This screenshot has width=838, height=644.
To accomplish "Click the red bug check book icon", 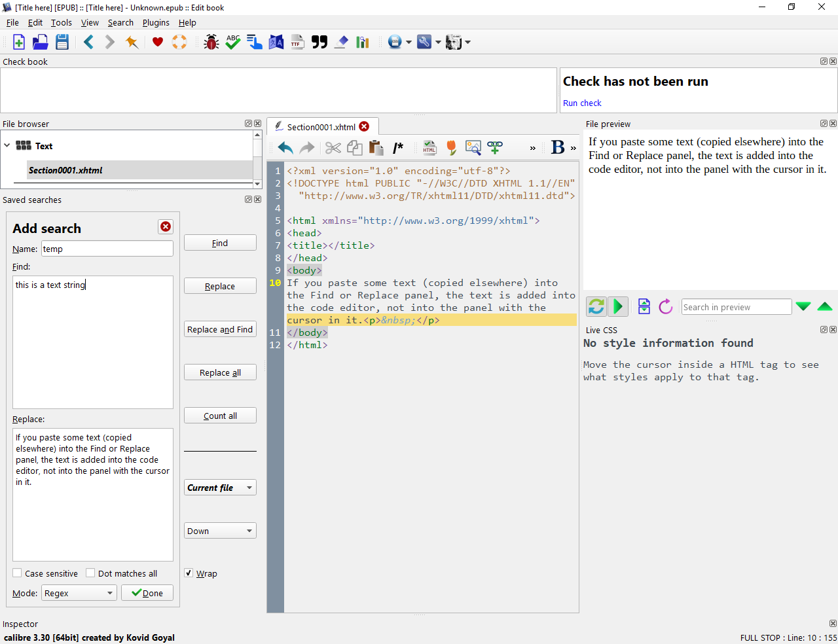I will [211, 43].
